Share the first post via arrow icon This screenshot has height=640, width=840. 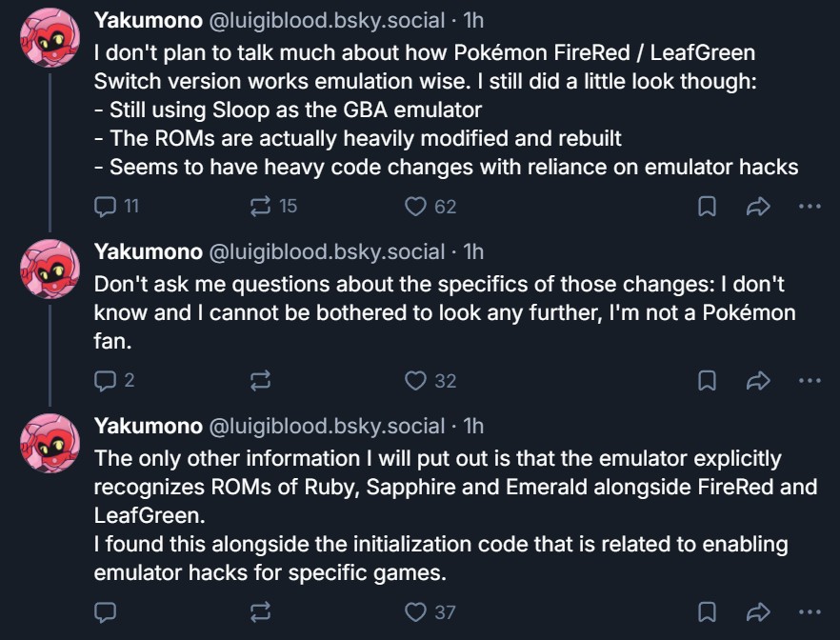tap(758, 207)
